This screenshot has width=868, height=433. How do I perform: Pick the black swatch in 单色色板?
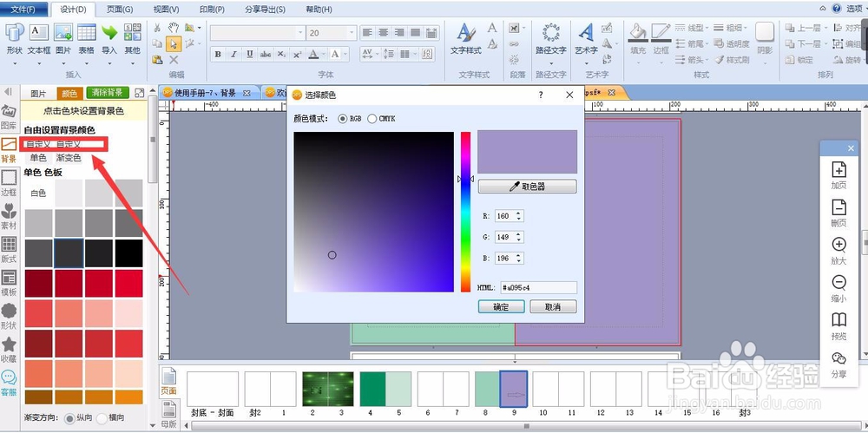pos(128,253)
